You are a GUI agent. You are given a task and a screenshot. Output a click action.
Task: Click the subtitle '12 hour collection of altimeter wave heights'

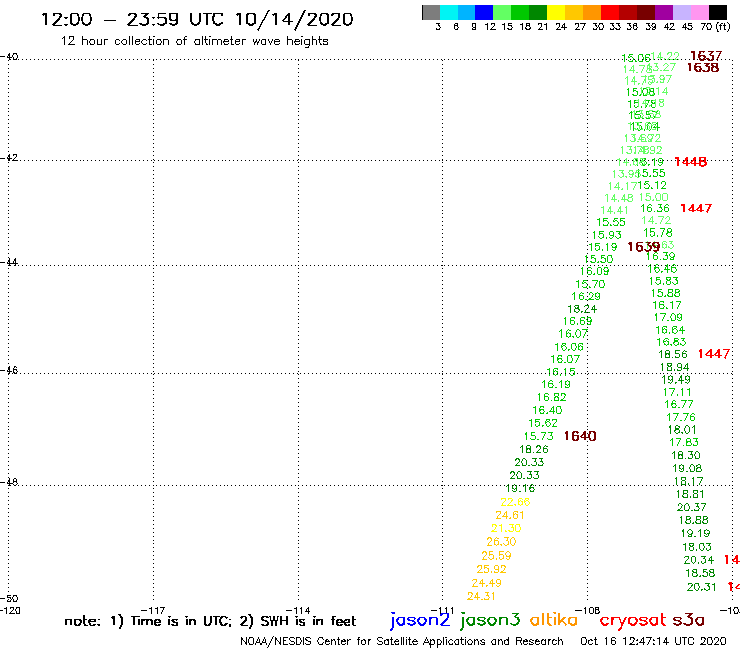click(x=194, y=41)
